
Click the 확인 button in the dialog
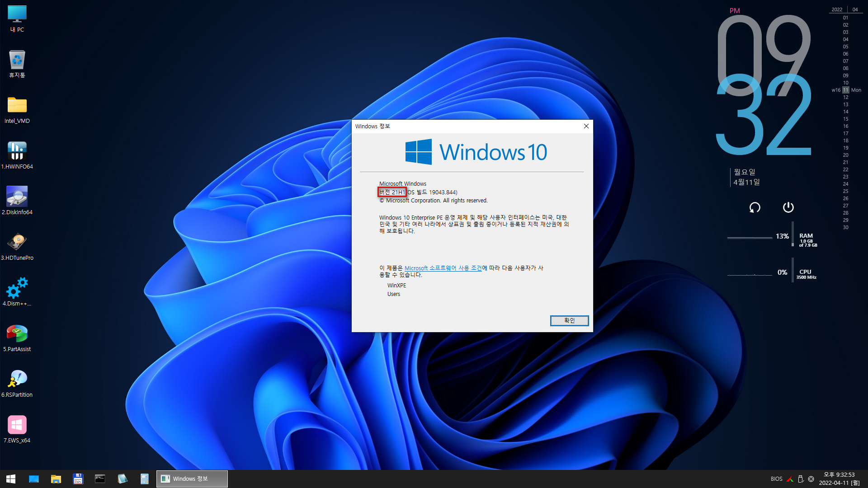pos(569,320)
